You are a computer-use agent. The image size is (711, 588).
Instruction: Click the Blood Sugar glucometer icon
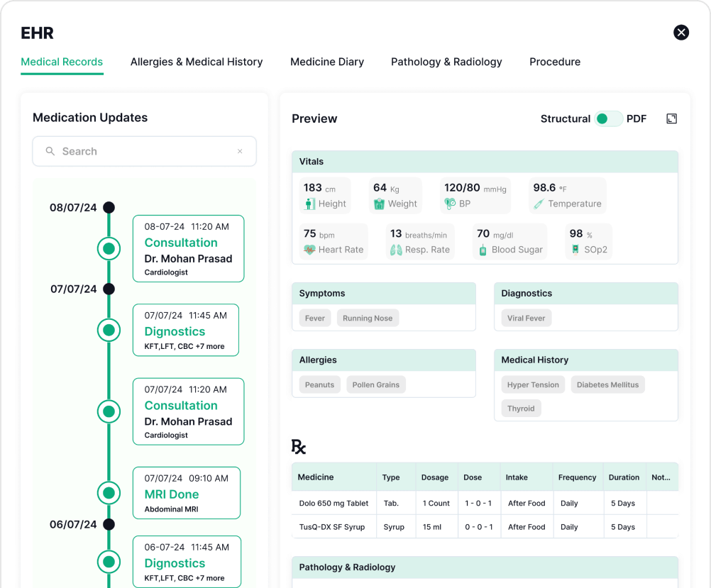(x=483, y=250)
